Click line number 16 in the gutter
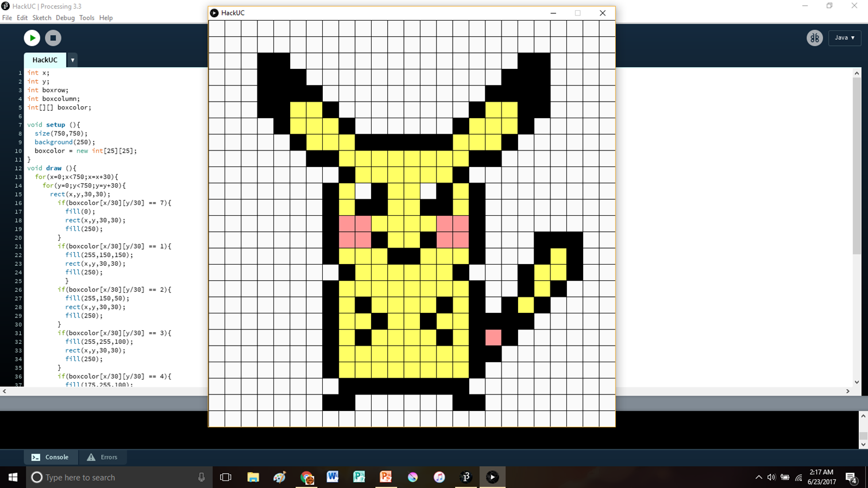 coord(18,203)
